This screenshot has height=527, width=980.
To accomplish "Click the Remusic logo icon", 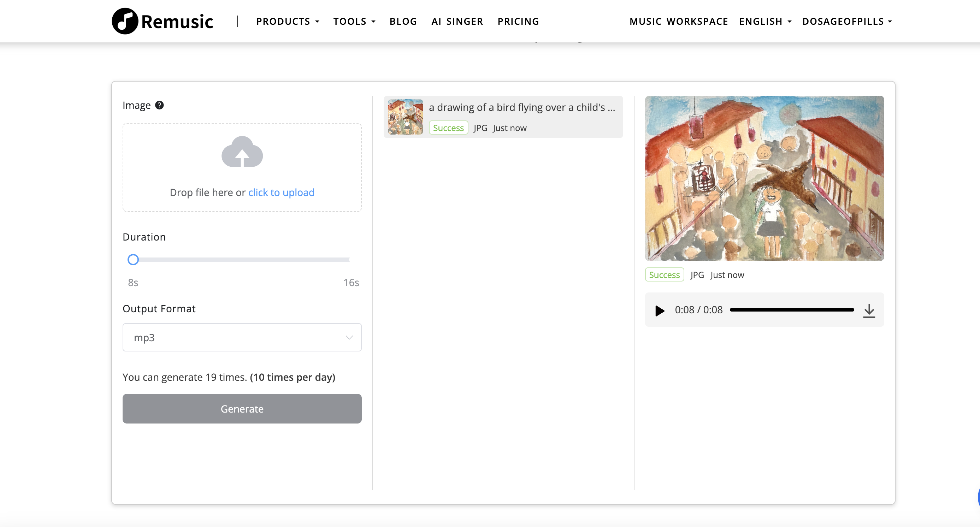I will tap(124, 21).
